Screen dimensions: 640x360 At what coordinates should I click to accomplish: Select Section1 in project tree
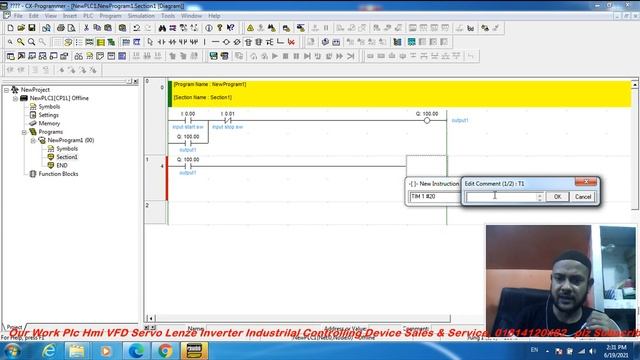67,157
